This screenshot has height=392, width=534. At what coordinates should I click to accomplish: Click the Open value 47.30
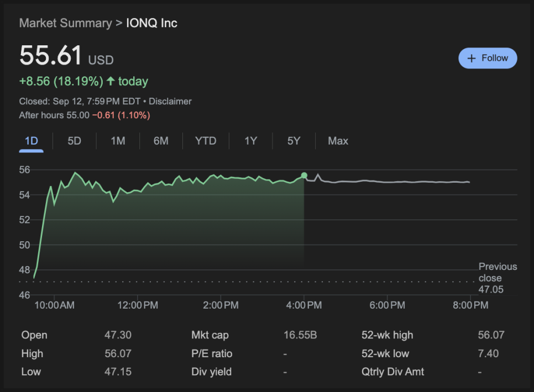click(118, 335)
